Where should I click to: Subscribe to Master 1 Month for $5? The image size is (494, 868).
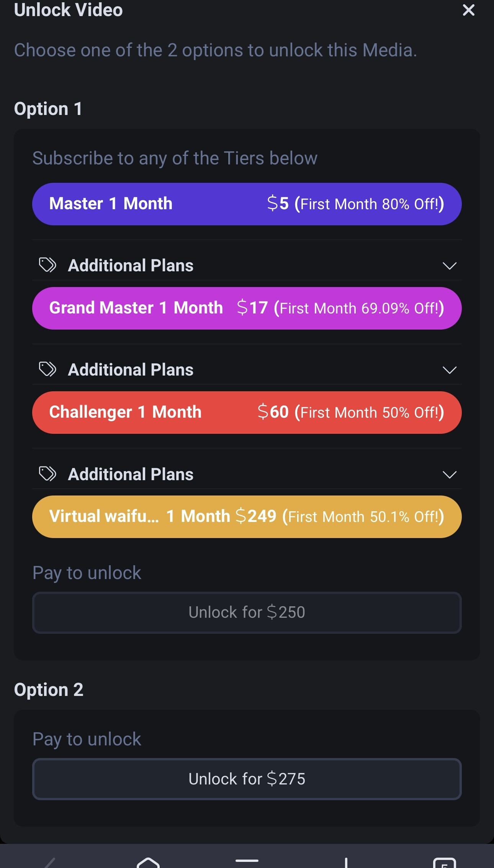[247, 204]
